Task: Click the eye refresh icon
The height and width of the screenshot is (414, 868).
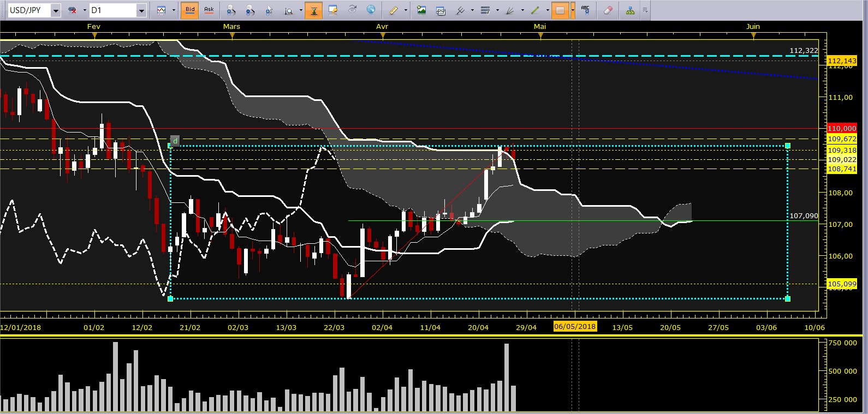Action: pyautogui.click(x=353, y=10)
